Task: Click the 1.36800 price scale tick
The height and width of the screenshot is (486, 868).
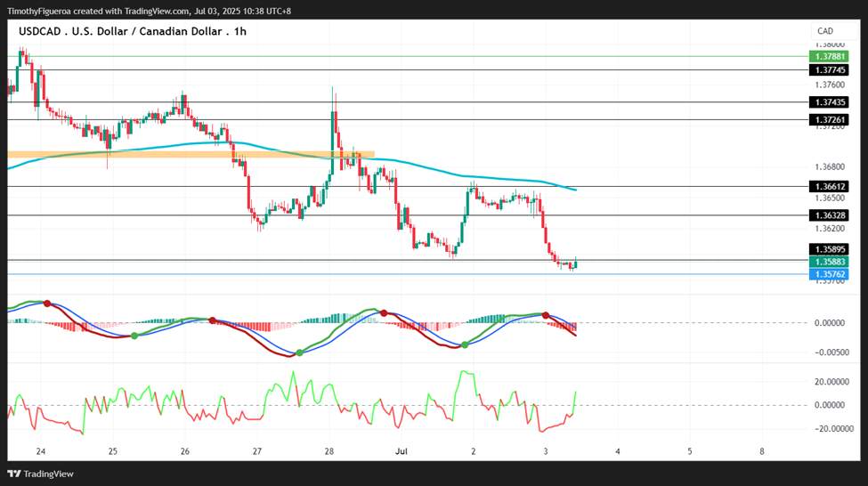Action: [x=830, y=166]
